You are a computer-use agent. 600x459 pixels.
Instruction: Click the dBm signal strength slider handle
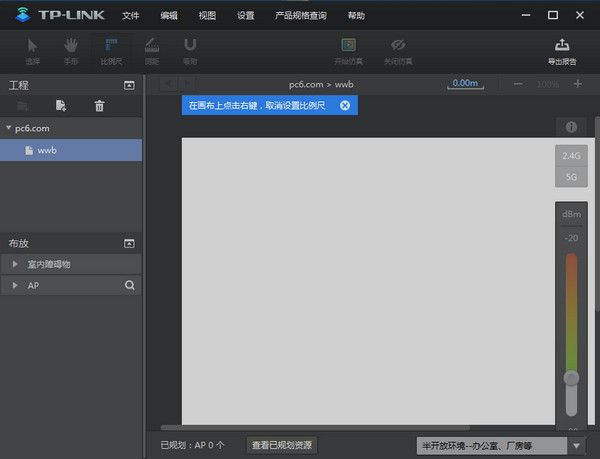click(x=571, y=378)
